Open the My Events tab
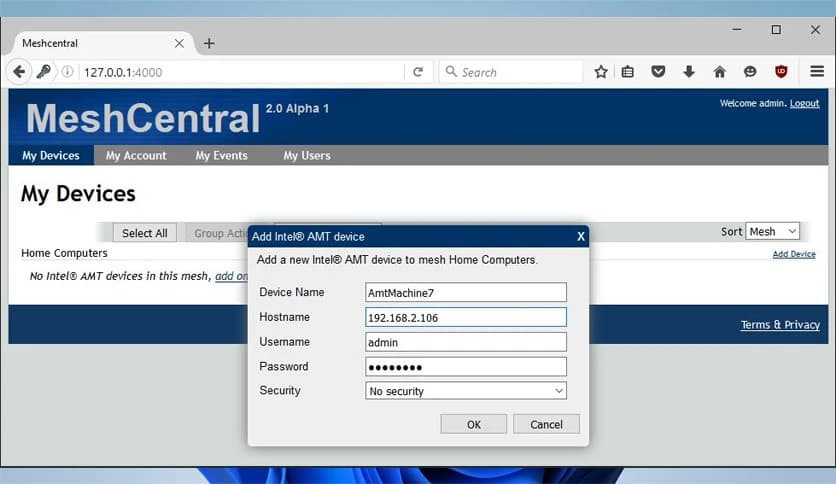This screenshot has height=484, width=836. tap(221, 155)
